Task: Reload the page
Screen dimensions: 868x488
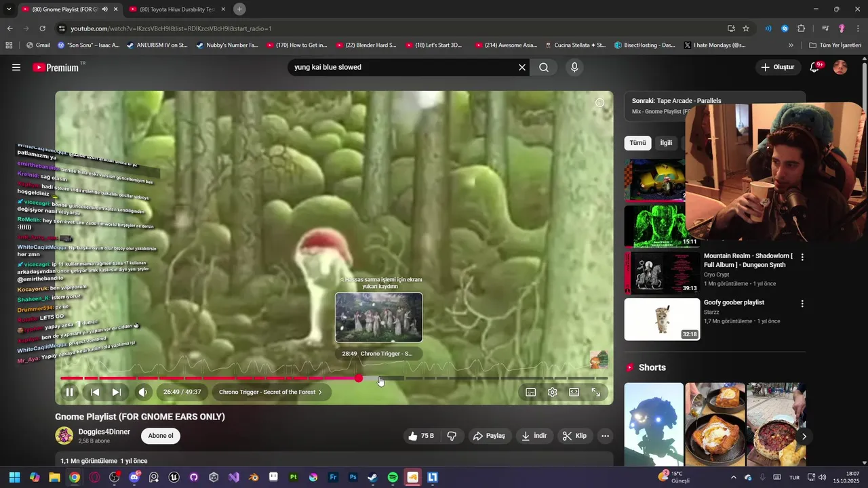Action: 42,28
